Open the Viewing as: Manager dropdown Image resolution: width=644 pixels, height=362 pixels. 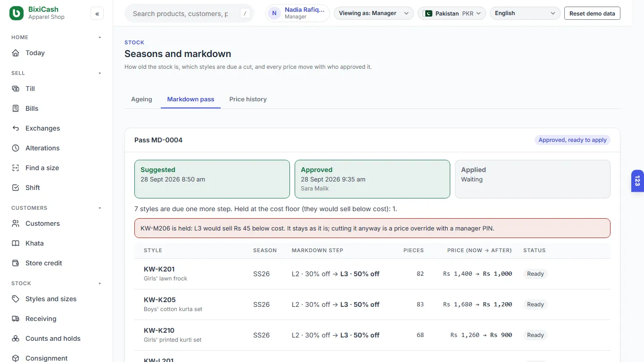[373, 13]
